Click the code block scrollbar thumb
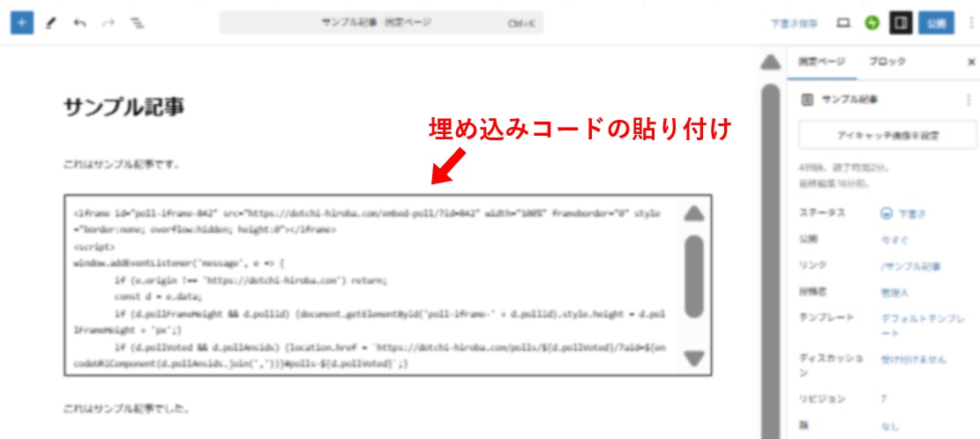This screenshot has width=980, height=439. [693, 278]
